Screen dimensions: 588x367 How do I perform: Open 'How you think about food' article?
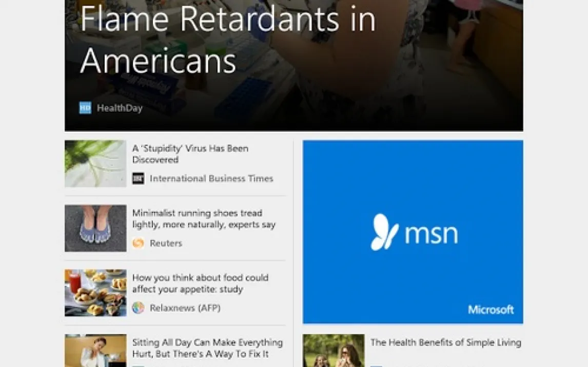200,283
